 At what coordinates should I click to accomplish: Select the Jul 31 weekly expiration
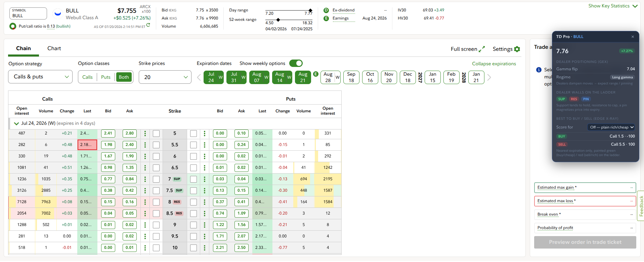coord(237,77)
